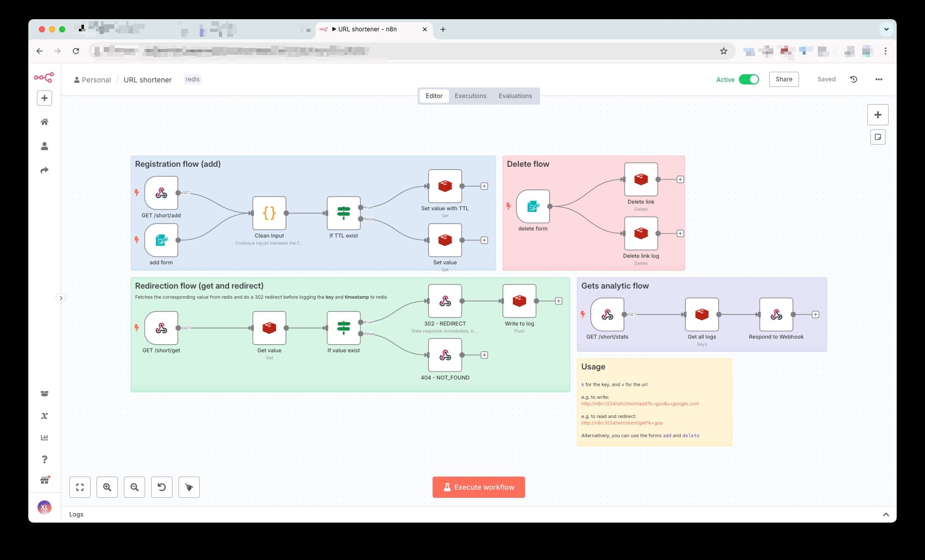Open the Help question mark icon
This screenshot has width=925, height=560.
[x=45, y=459]
